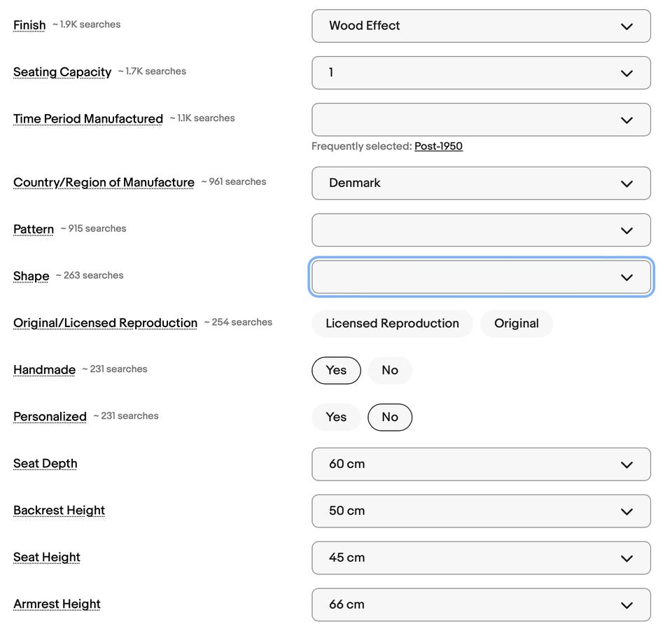This screenshot has width=672, height=629.
Task: Open Country/Region of Manufacture dropdown
Action: pos(481,183)
